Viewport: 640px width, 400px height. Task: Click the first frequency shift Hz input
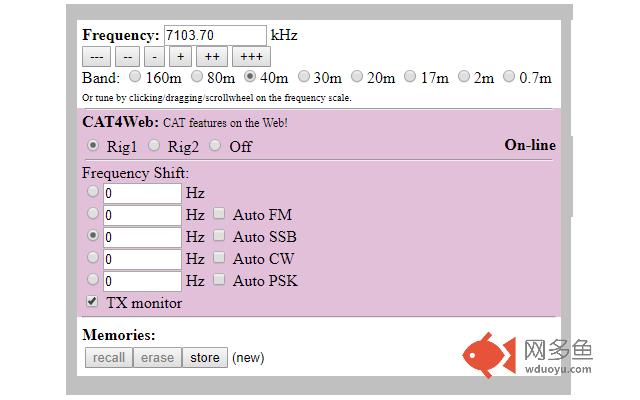click(x=142, y=193)
